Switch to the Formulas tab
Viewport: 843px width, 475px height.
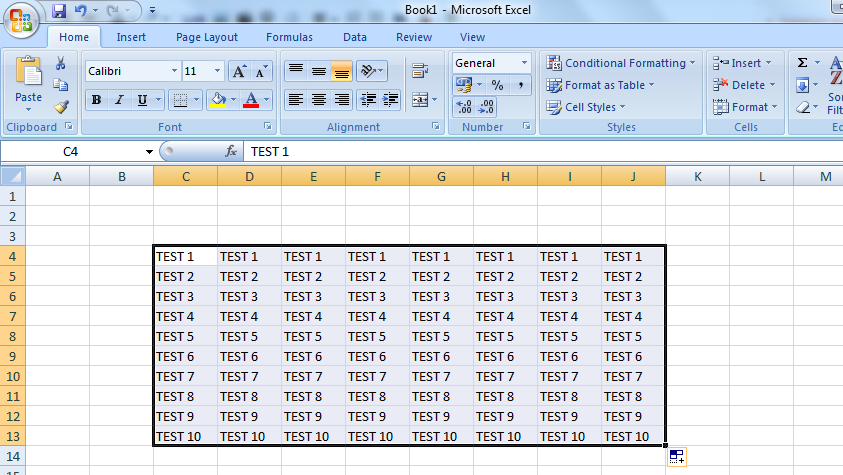[x=289, y=37]
